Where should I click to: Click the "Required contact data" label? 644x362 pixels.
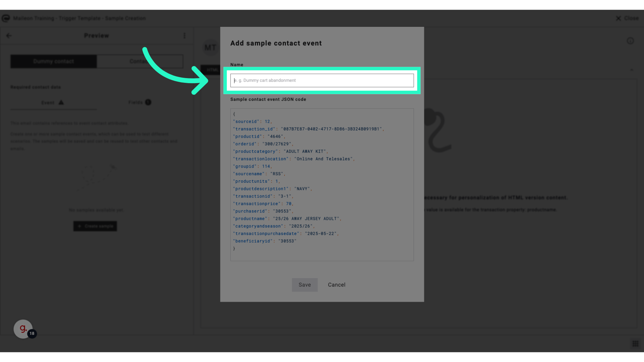[x=36, y=87]
